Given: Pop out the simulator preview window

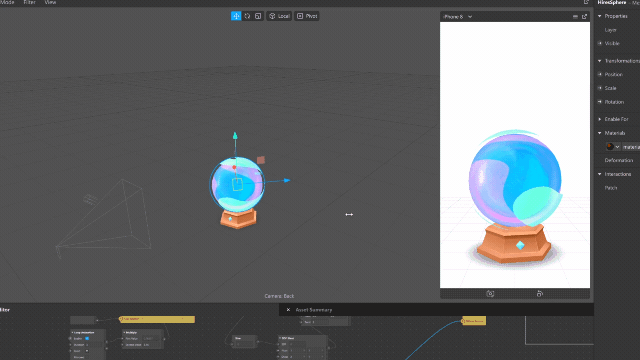Looking at the screenshot, I should click(584, 17).
